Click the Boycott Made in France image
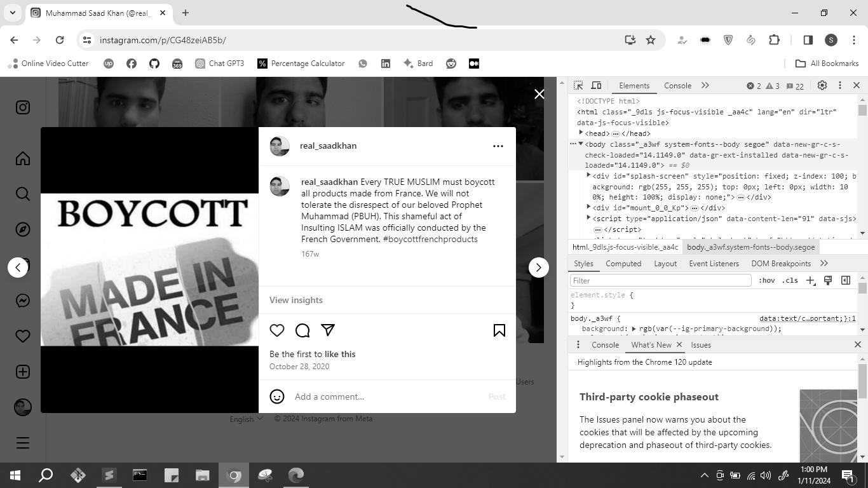The height and width of the screenshot is (488, 868). pyautogui.click(x=150, y=270)
